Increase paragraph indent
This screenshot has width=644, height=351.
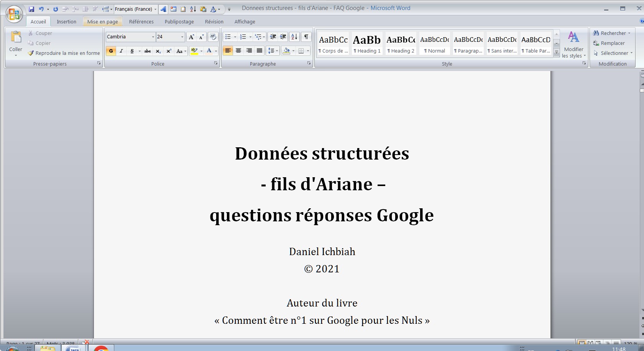[x=283, y=37]
